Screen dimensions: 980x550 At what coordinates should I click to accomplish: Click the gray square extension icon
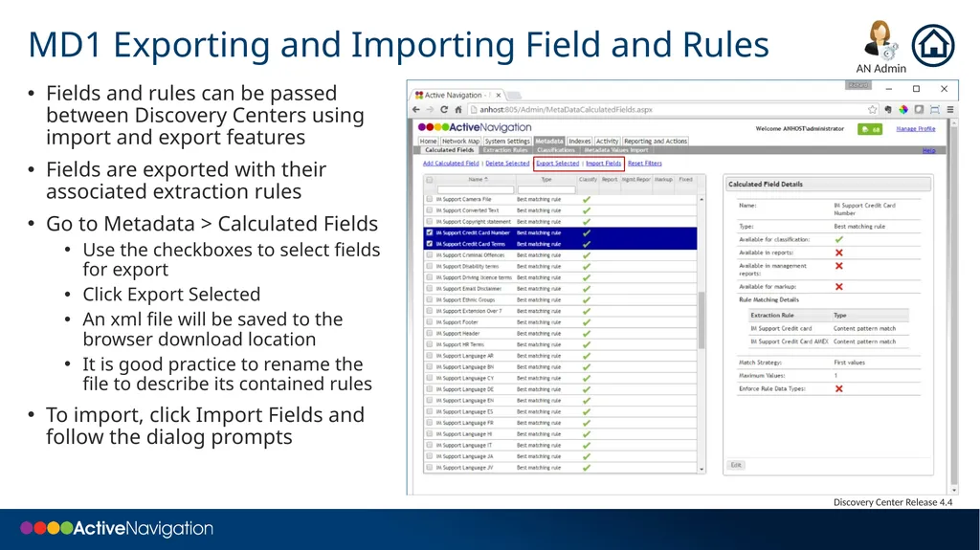click(x=919, y=109)
